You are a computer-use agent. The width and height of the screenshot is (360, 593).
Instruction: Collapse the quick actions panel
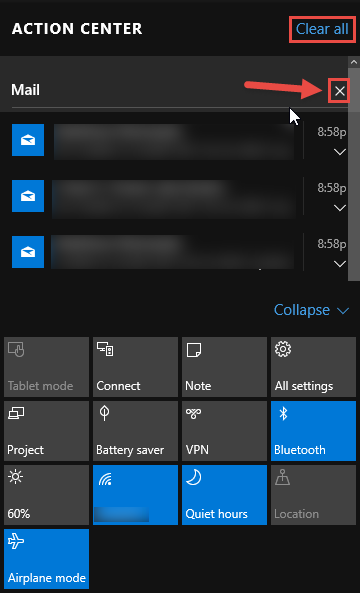coord(311,310)
